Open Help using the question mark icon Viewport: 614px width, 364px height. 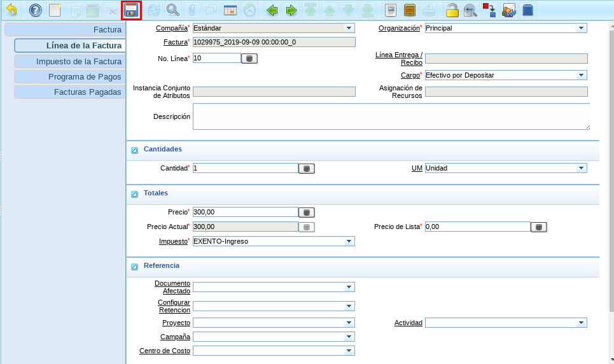pos(36,10)
